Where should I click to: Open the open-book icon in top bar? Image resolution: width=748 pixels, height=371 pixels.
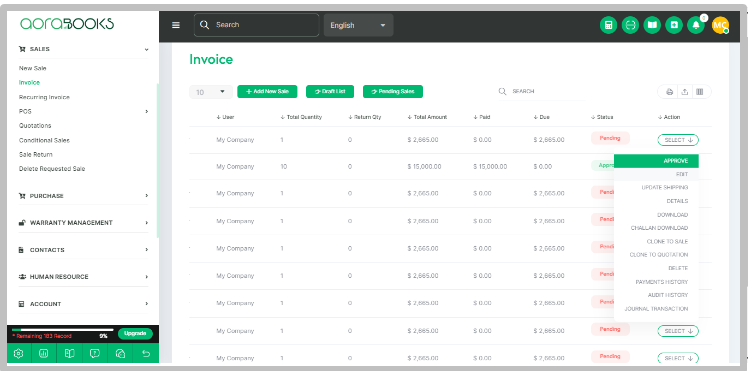pyautogui.click(x=652, y=25)
